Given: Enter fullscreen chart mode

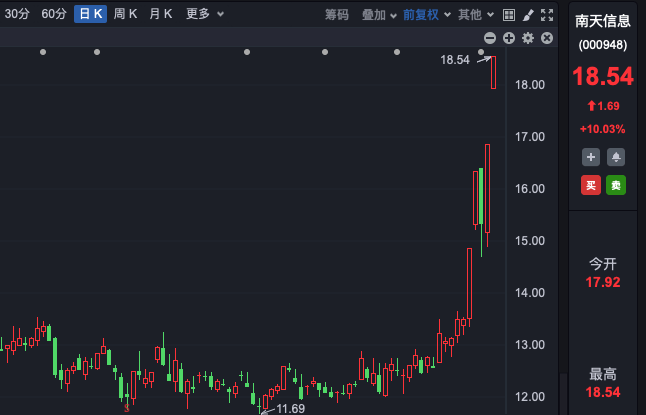Looking at the screenshot, I should 547,15.
